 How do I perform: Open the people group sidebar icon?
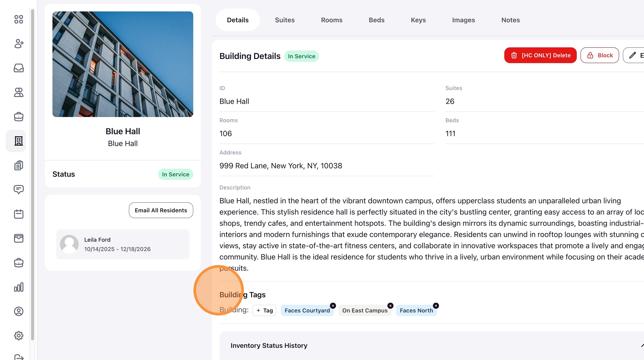[19, 92]
